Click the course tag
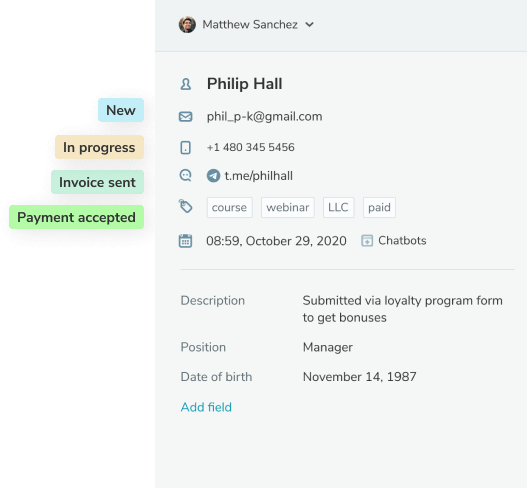527x488 pixels. tap(230, 207)
